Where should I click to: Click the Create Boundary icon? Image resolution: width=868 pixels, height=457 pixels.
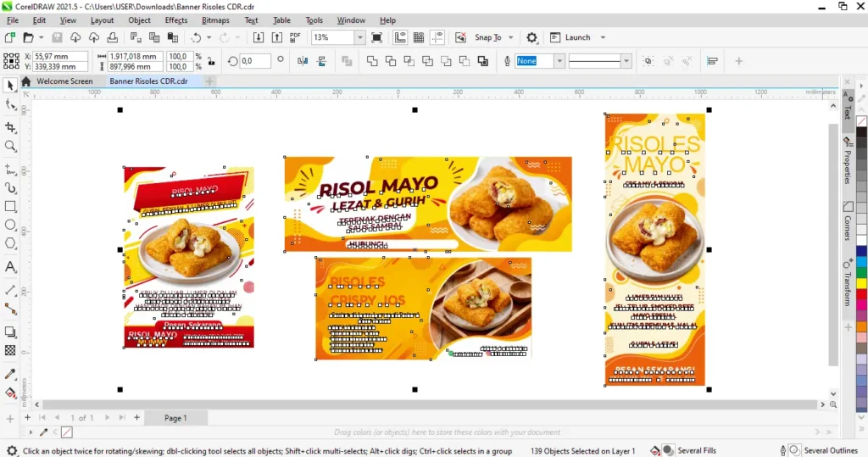[x=482, y=61]
